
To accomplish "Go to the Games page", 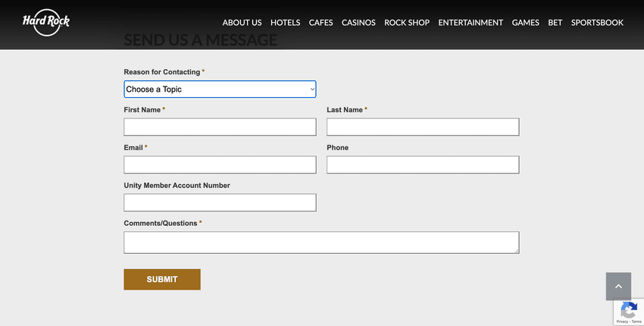I will (525, 23).
